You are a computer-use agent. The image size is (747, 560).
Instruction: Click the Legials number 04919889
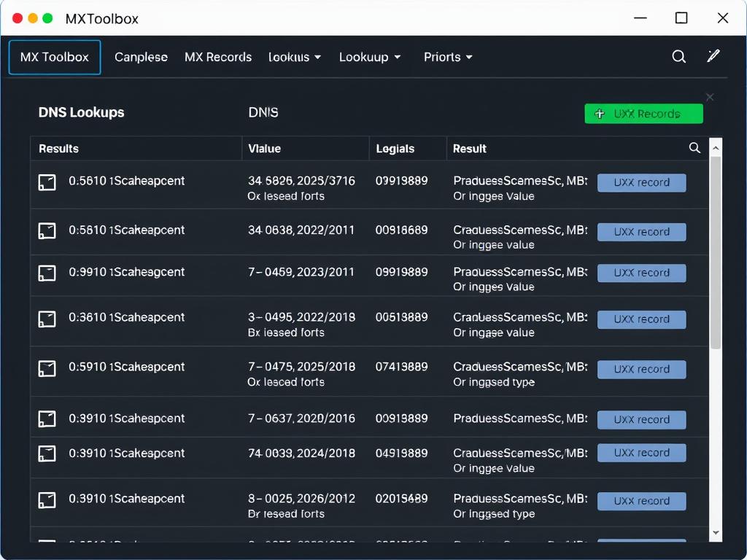402,453
